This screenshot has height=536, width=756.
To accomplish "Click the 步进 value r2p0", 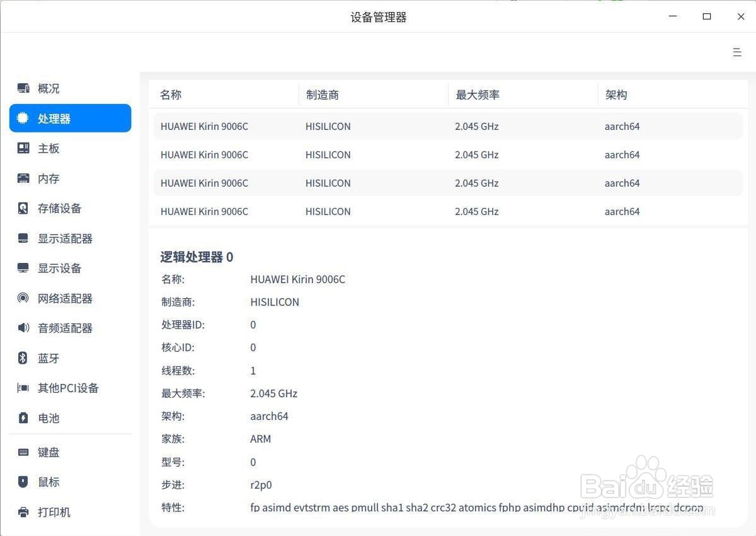I will pyautogui.click(x=261, y=485).
